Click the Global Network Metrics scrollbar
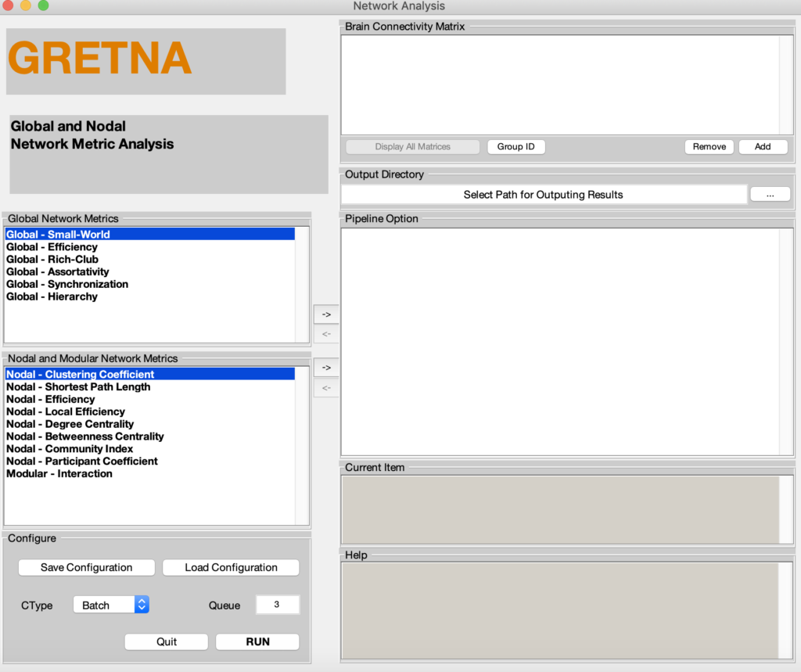This screenshot has height=672, width=801. click(x=303, y=285)
